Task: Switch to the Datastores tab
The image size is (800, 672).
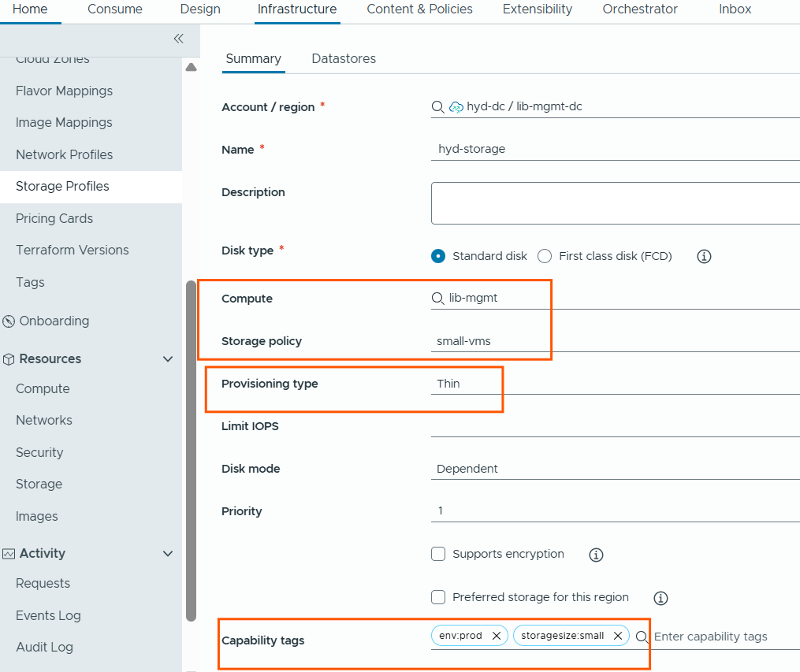Action: (x=344, y=58)
